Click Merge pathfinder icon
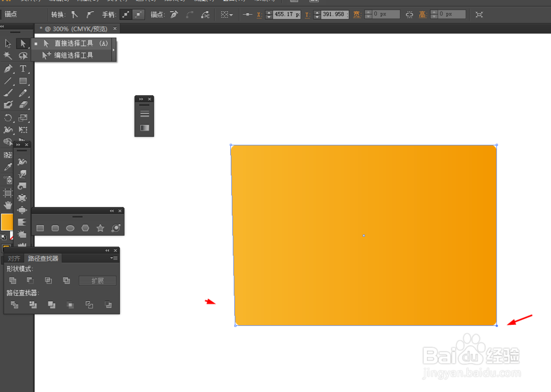This screenshot has width=551, height=392. point(52,305)
